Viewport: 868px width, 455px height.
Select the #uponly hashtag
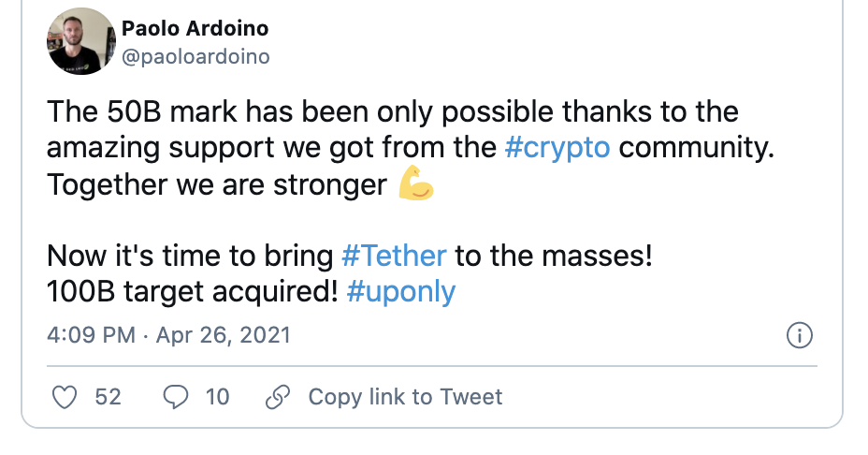[400, 291]
